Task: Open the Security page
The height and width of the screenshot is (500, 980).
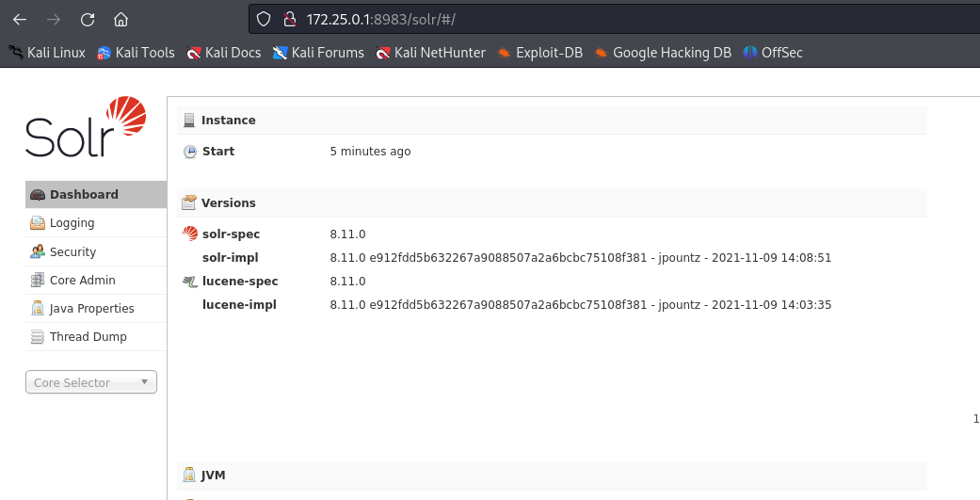Action: pos(96,251)
